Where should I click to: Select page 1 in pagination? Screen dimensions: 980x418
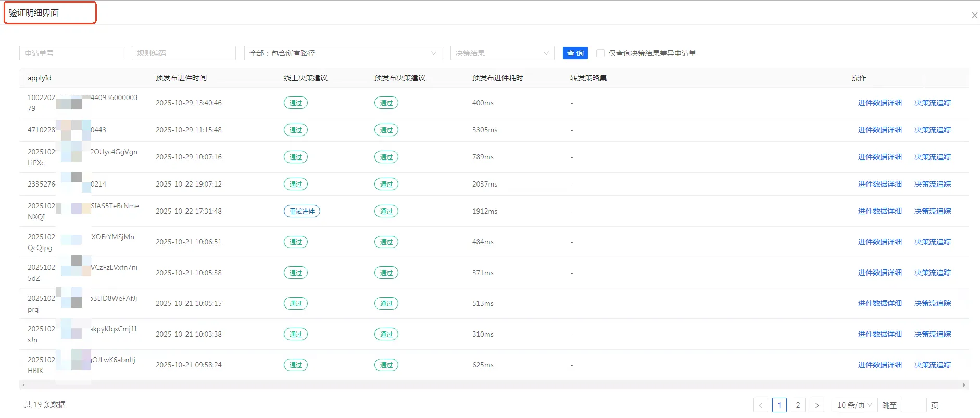(x=779, y=405)
